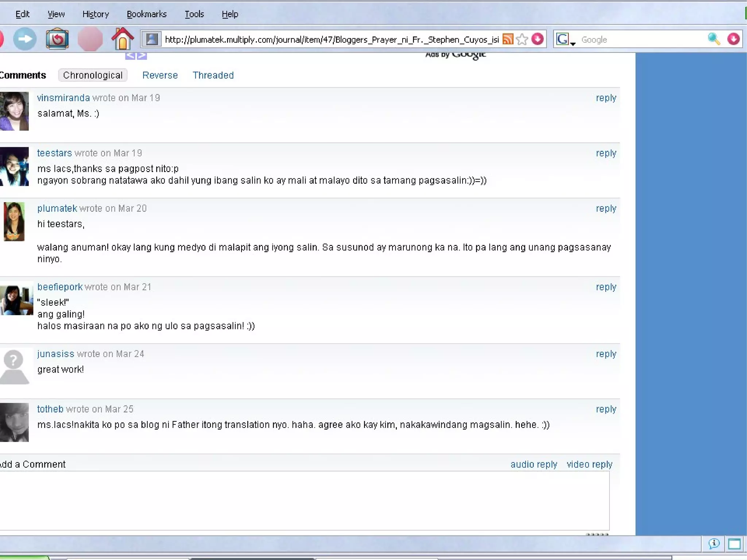Click inside the Add a Comment text box

[x=305, y=500]
